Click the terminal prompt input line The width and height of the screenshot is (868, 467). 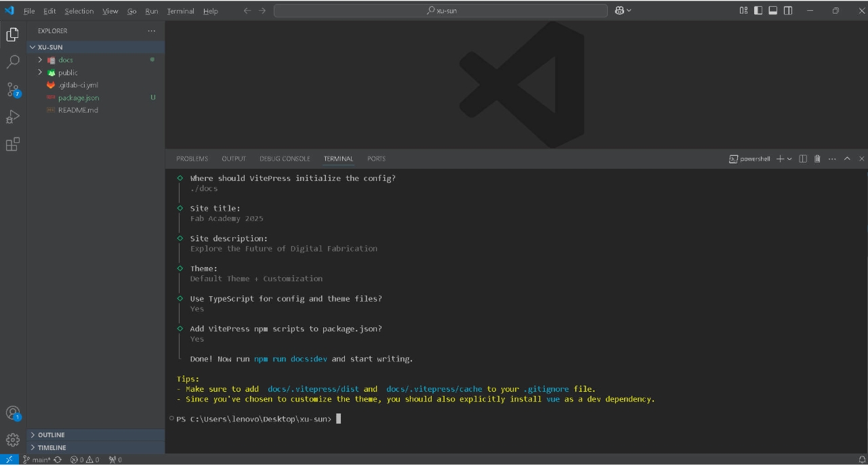coord(257,419)
